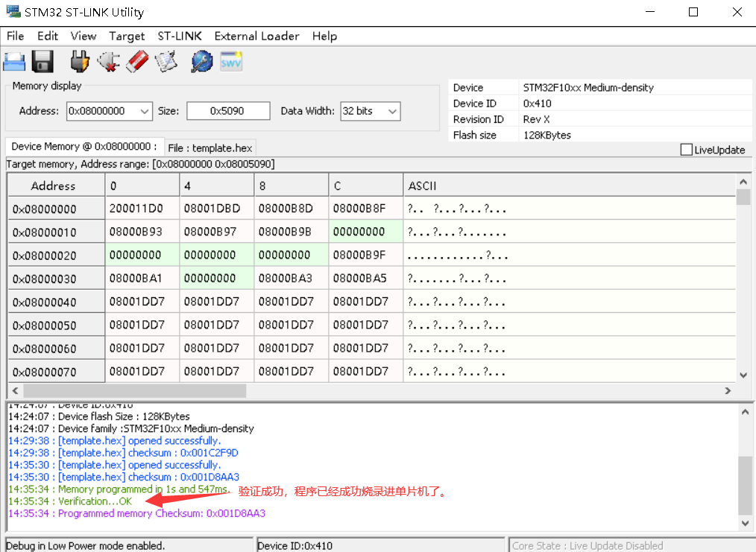Select memory cell 08000BA1

142,278
